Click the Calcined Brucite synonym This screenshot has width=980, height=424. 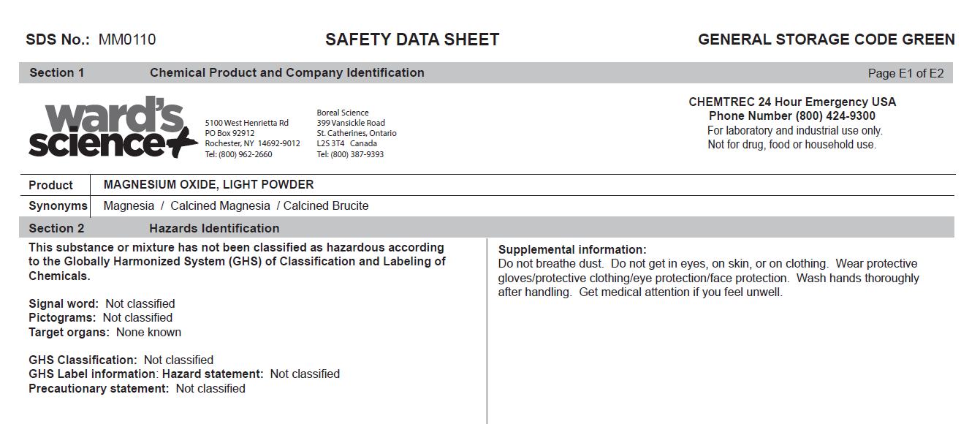tap(326, 206)
